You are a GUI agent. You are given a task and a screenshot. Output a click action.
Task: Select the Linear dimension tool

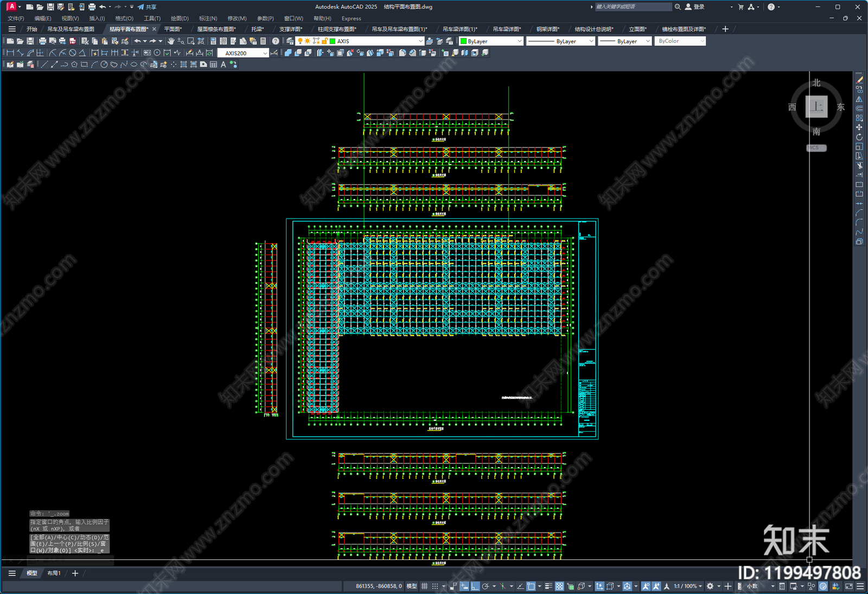click(10, 53)
